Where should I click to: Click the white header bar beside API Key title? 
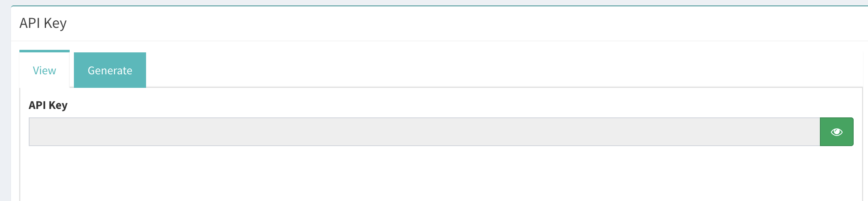point(464,24)
